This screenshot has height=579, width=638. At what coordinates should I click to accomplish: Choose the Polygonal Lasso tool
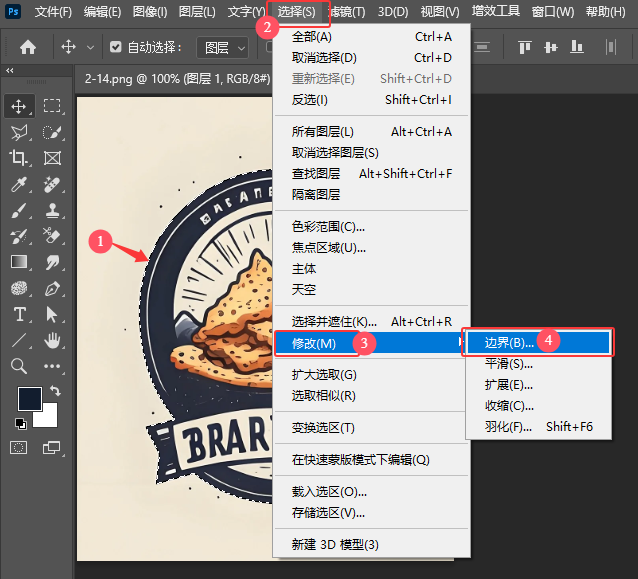(19, 133)
